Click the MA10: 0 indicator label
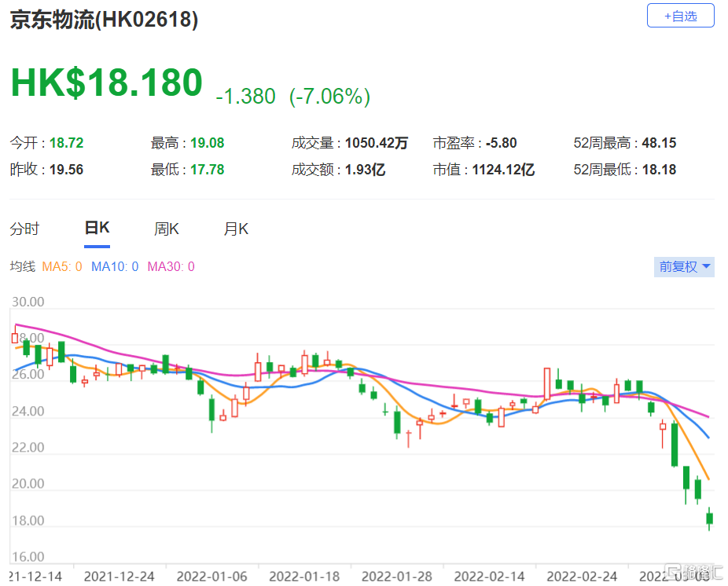 (115, 267)
